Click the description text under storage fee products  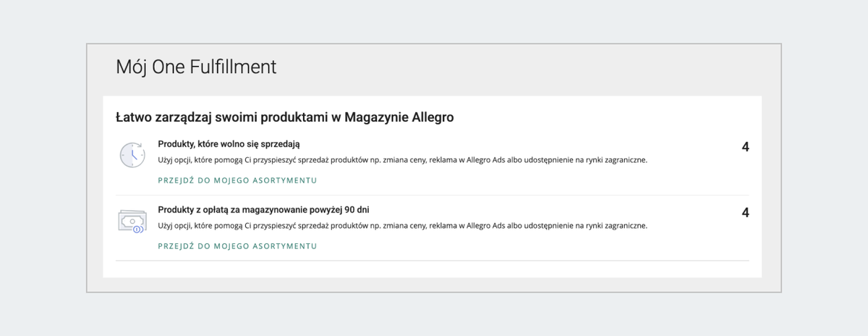coord(402,226)
